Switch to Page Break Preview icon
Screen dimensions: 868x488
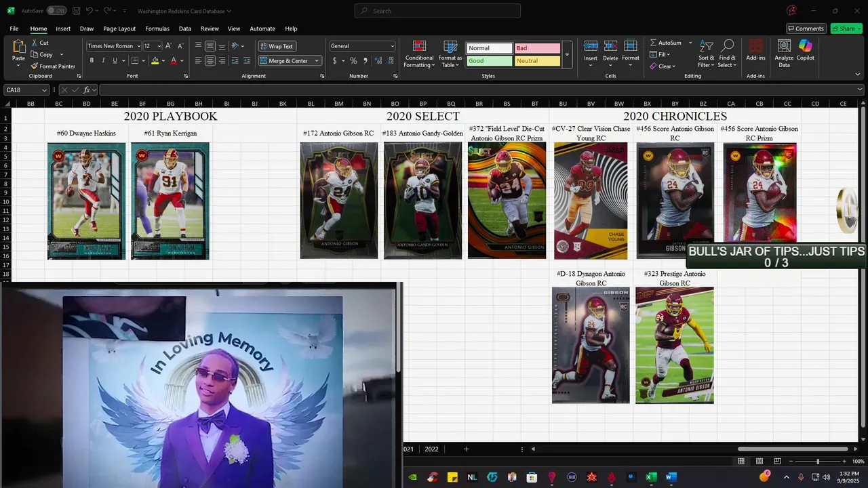point(776,462)
